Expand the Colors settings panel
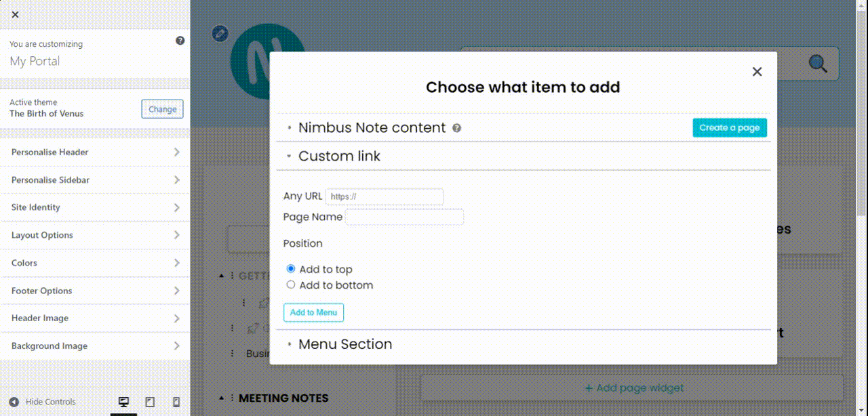Image resolution: width=868 pixels, height=416 pixels. tap(95, 263)
